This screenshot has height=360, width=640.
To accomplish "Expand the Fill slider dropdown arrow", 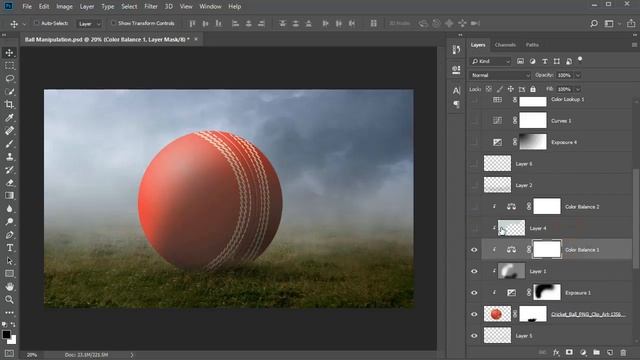I will 578,89.
